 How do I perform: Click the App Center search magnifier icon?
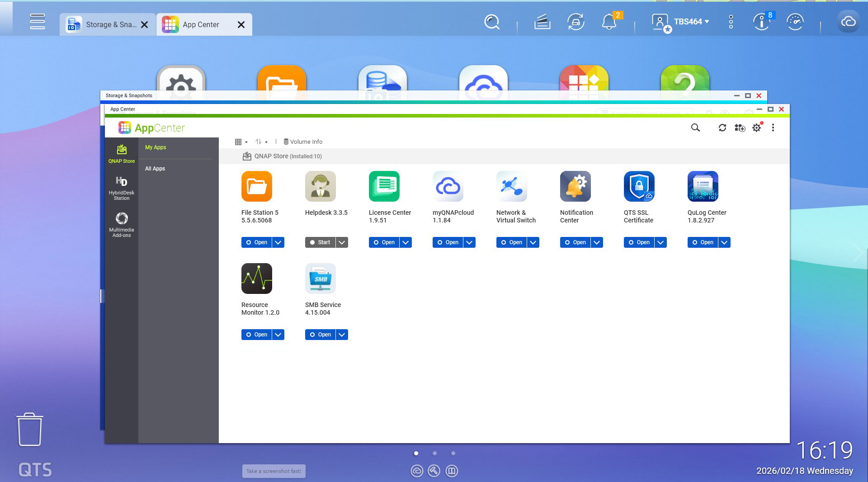click(695, 128)
